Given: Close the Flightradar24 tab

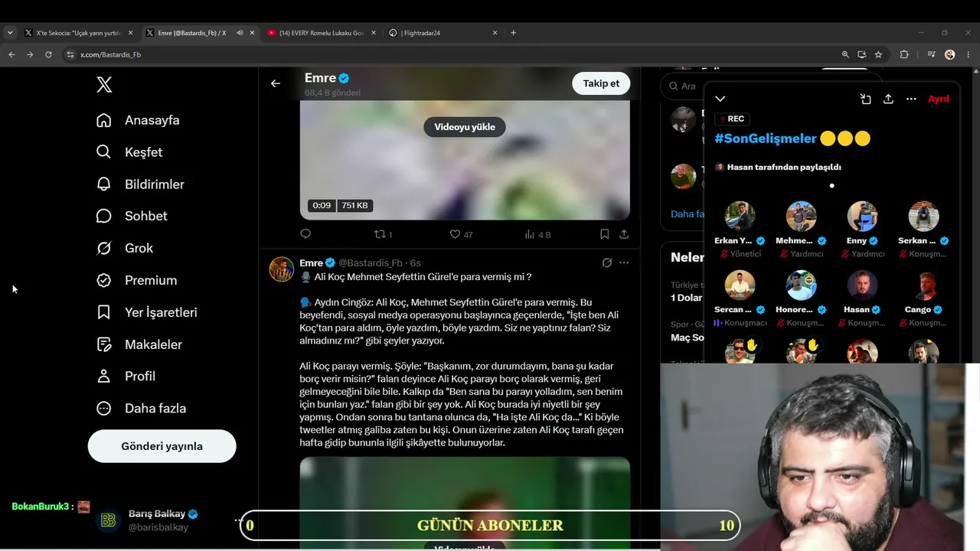Looking at the screenshot, I should (x=495, y=33).
